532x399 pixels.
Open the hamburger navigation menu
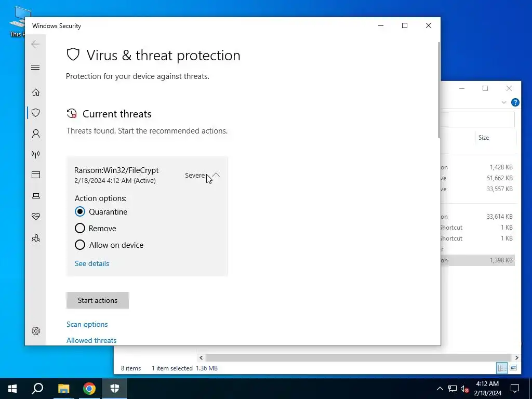(35, 67)
